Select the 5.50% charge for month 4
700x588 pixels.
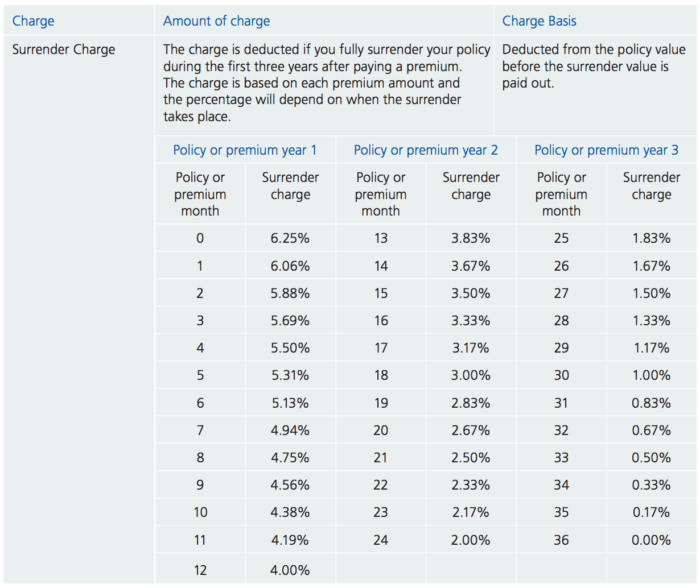pos(290,348)
